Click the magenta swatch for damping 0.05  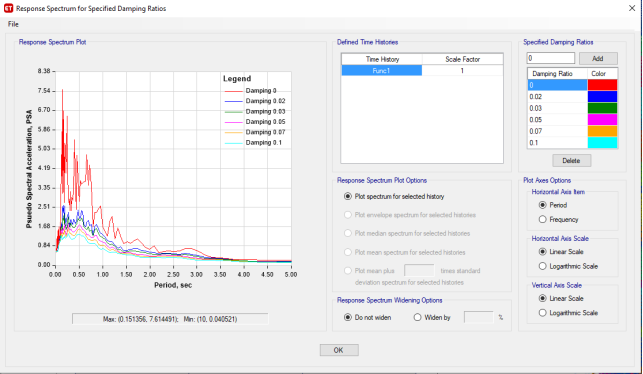click(x=602, y=119)
